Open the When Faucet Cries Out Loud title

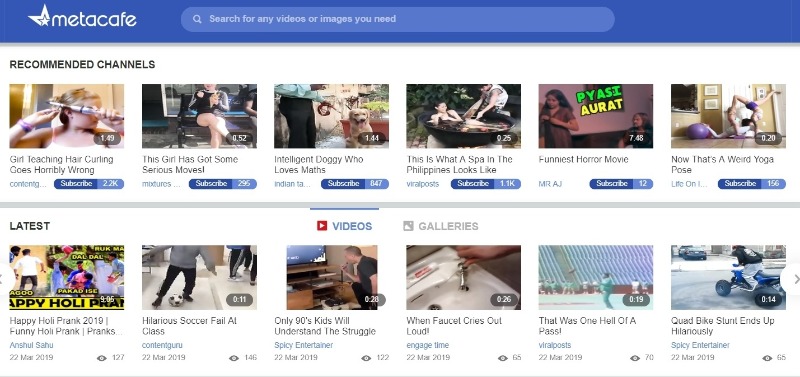[454, 326]
